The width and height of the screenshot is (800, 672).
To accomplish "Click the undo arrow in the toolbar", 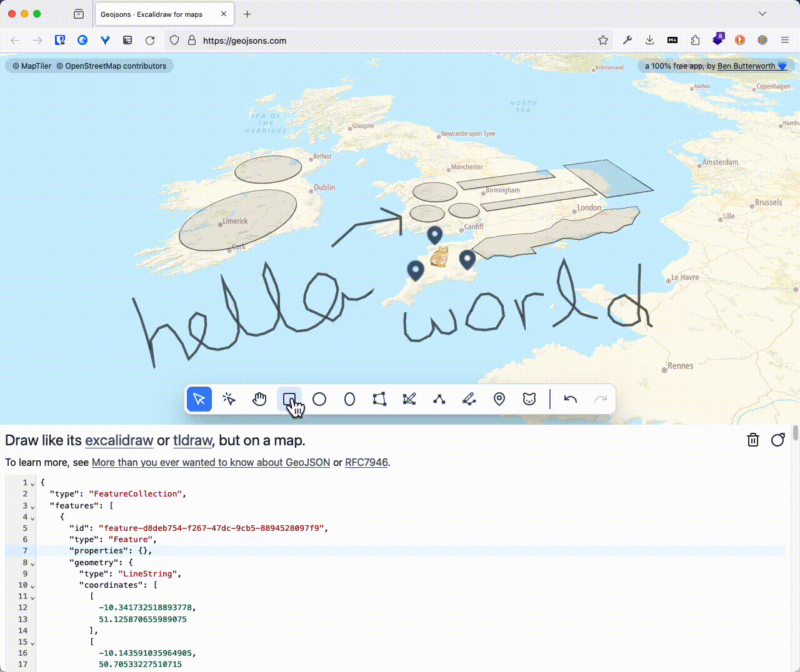I will 569,399.
